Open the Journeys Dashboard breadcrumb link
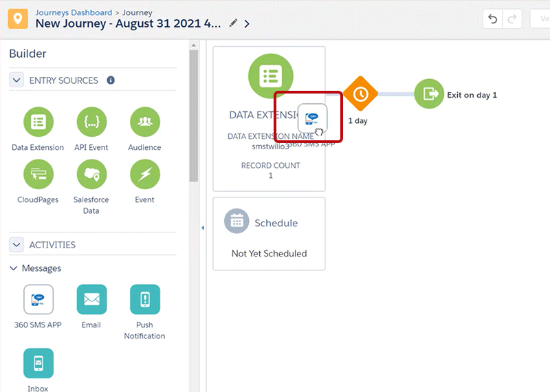The width and height of the screenshot is (550, 392). (74, 12)
